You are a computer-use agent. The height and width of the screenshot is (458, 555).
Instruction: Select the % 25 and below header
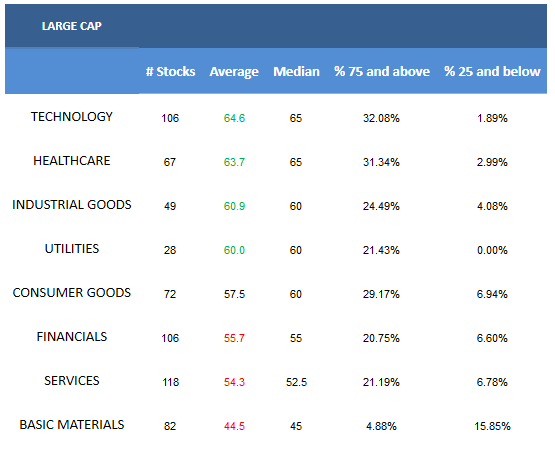tap(492, 71)
